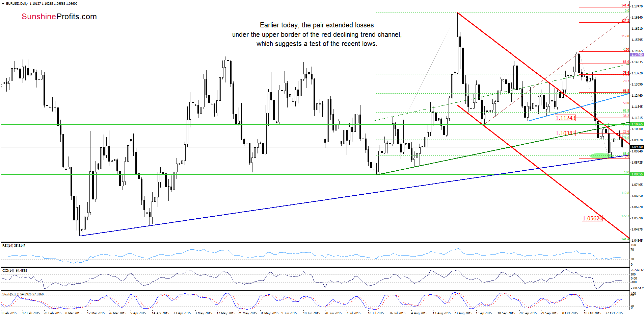Click the 1.06220 price axis label
The width and height of the screenshot is (644, 316).
point(637,207)
